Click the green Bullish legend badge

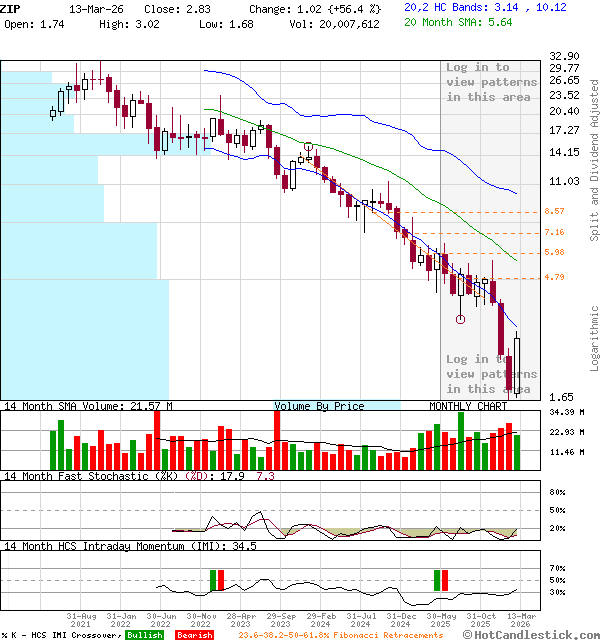coord(144,635)
